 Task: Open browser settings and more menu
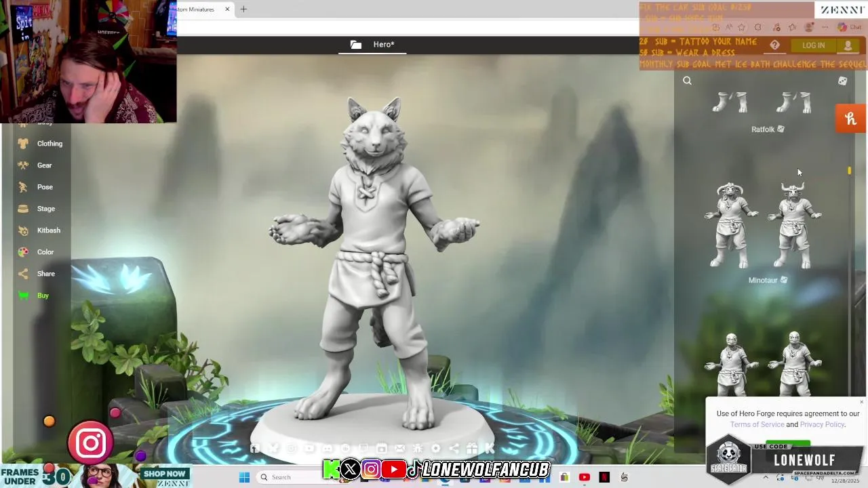click(825, 27)
